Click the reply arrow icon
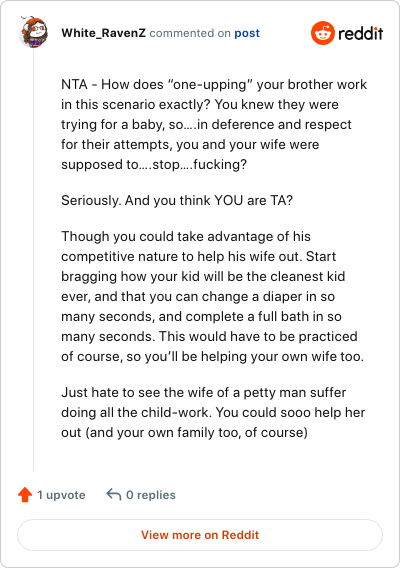 click(x=113, y=494)
